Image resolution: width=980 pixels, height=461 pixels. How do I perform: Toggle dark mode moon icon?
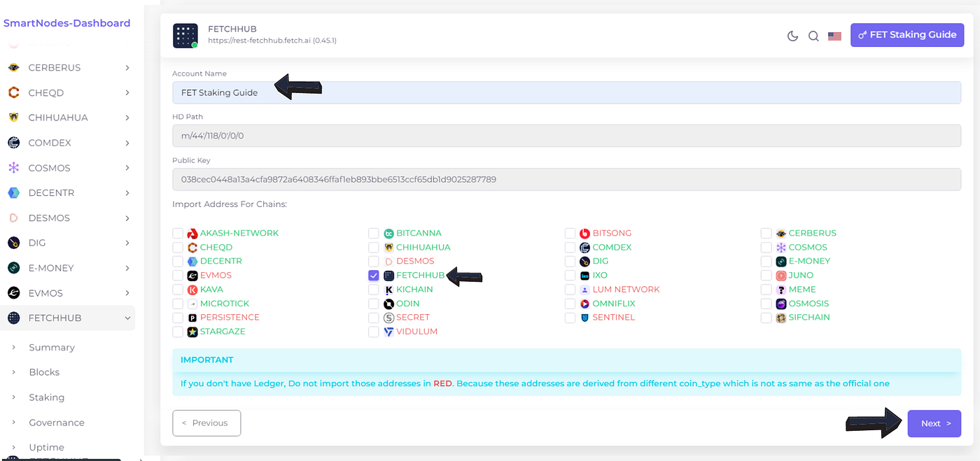tap(793, 36)
